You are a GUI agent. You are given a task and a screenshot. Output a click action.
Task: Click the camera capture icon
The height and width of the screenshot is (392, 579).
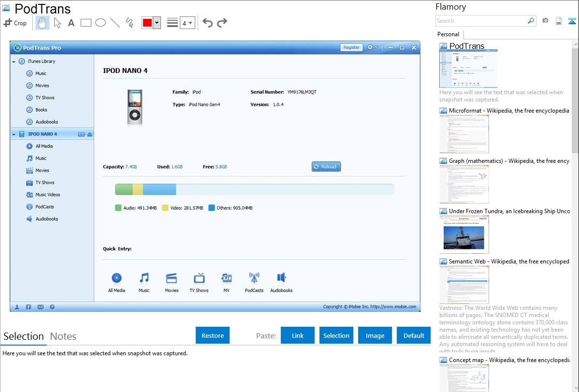coord(545,21)
